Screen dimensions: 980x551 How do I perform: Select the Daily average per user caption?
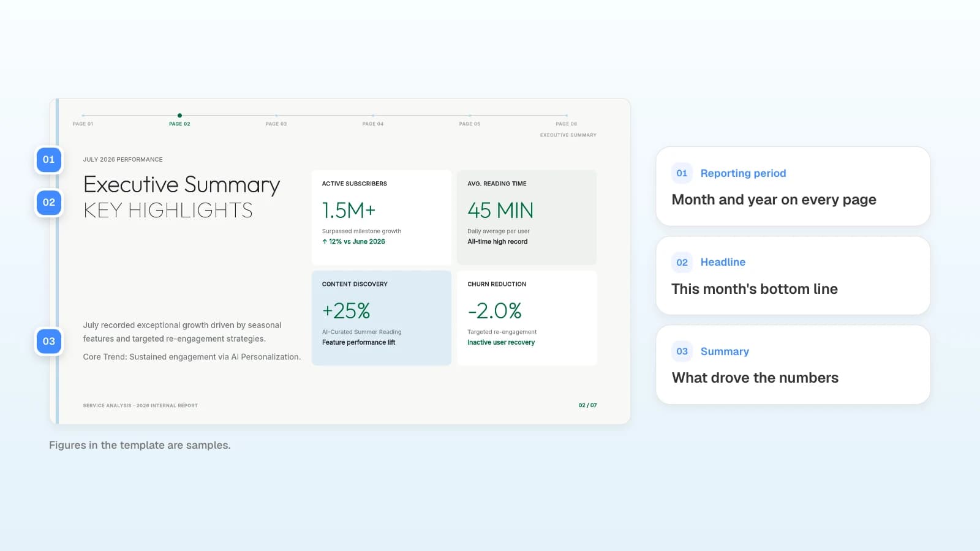pyautogui.click(x=499, y=231)
